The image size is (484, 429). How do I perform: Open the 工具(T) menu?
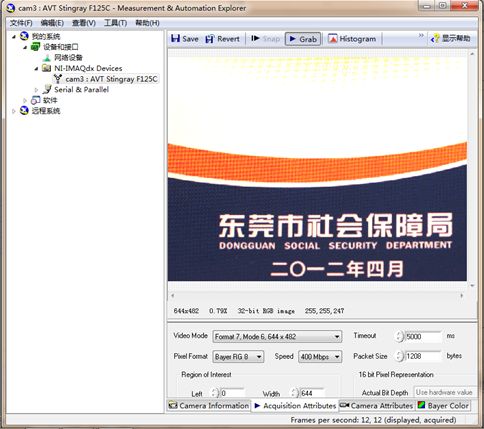[115, 23]
